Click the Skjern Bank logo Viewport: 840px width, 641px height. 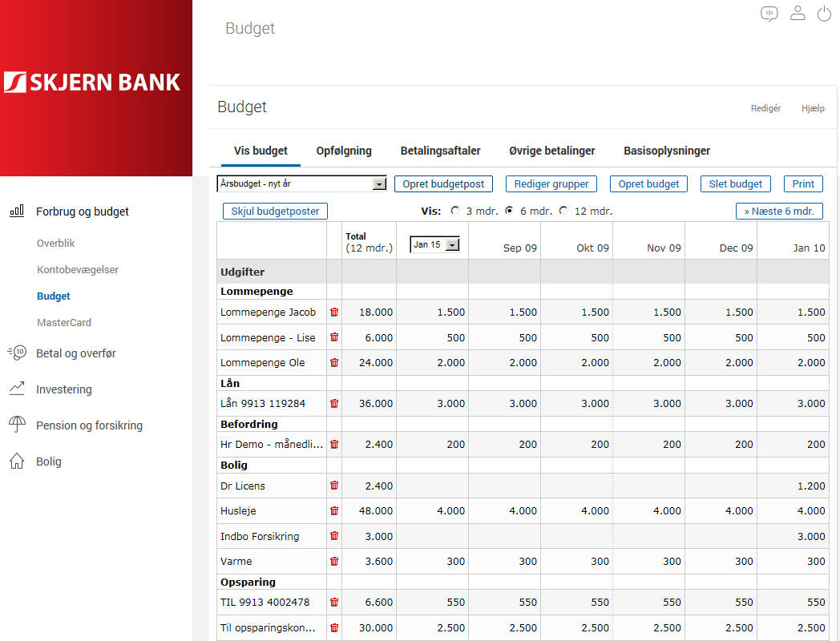point(93,82)
